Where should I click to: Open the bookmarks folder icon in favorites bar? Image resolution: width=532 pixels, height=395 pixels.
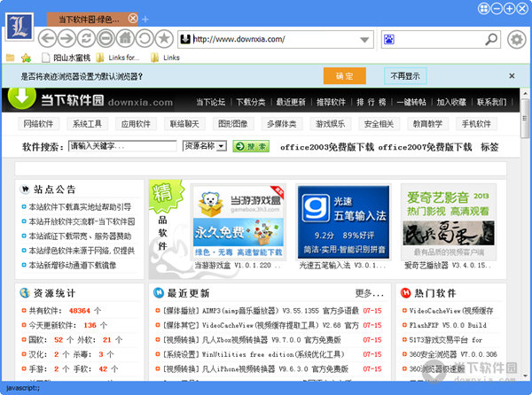[x=10, y=58]
